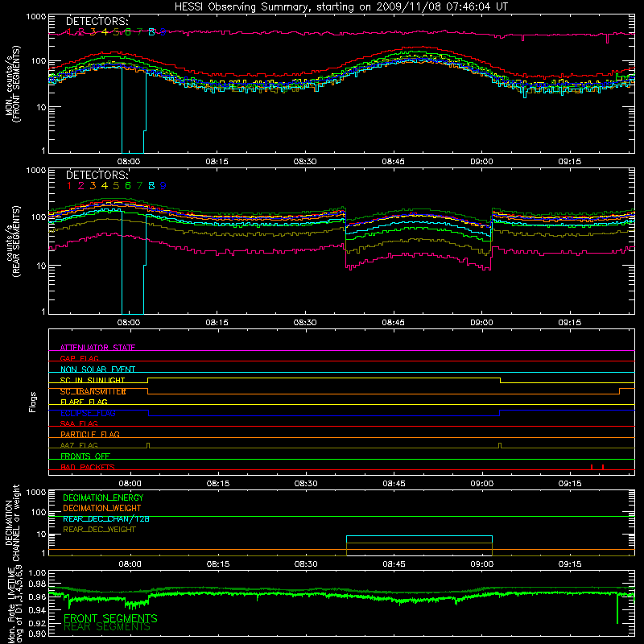Image resolution: width=644 pixels, height=644 pixels.
Task: Click the 09:00 tick label under the rear segments panel
Action: [481, 323]
